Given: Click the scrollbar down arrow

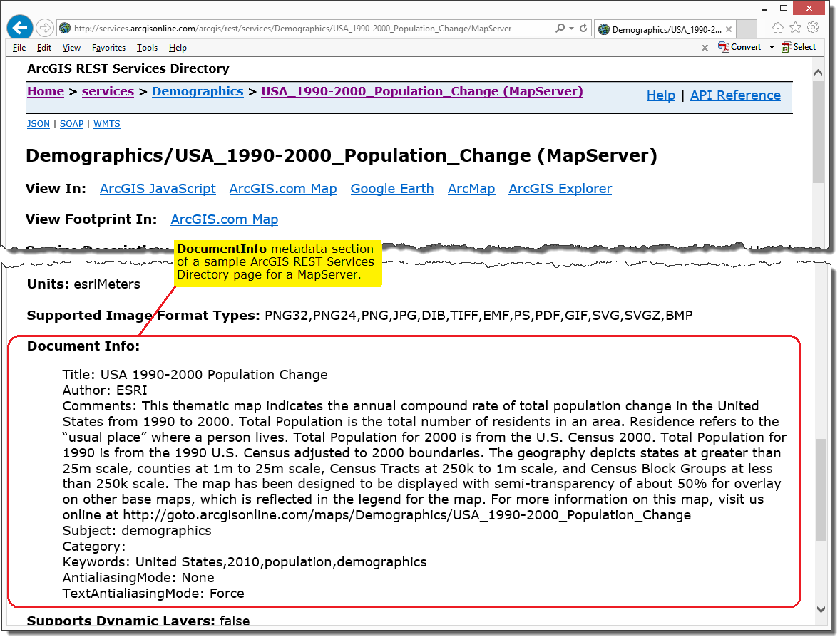Looking at the screenshot, I should point(819,610).
